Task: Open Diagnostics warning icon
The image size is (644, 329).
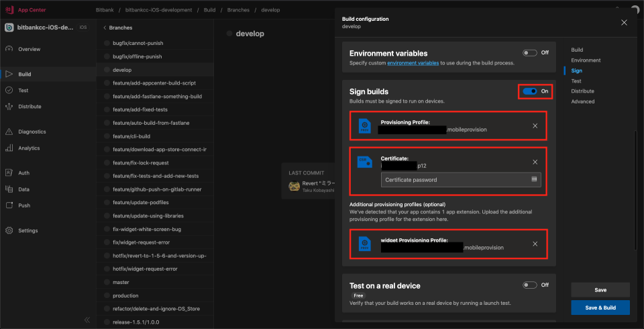Action: pos(9,132)
